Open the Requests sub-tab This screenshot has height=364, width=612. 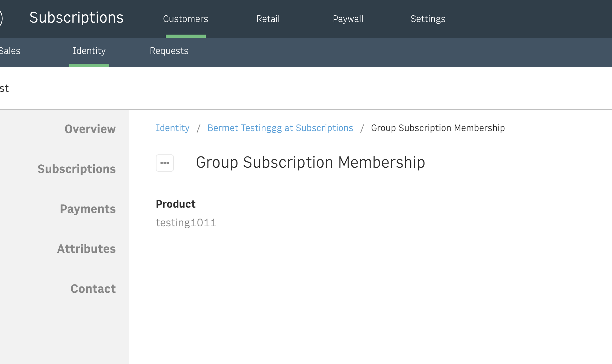pos(169,51)
